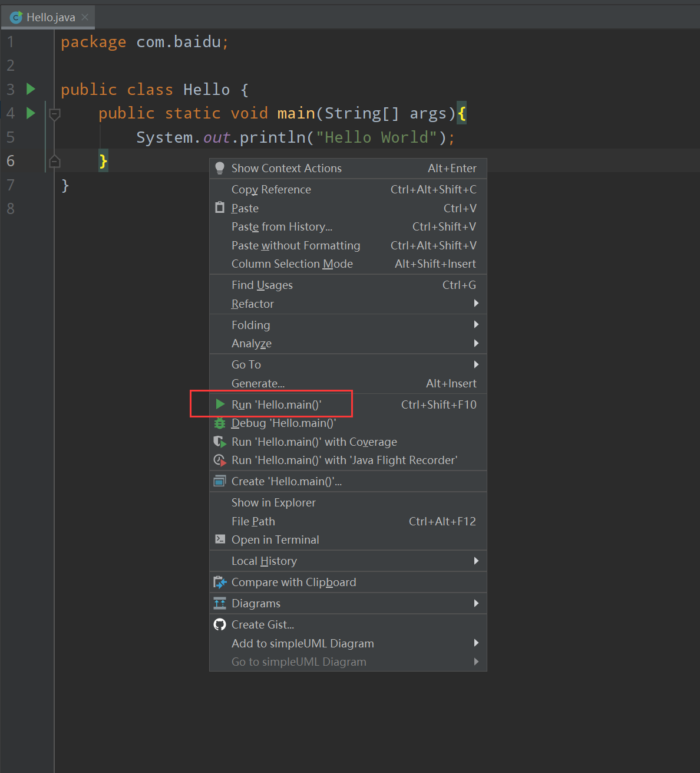Expand the Refactor submenu arrow
This screenshot has height=773, width=700.
click(x=476, y=303)
